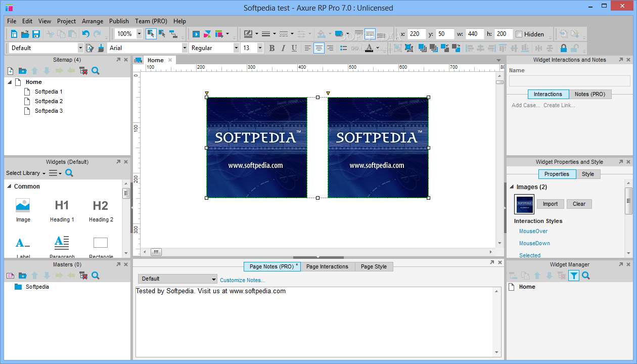The height and width of the screenshot is (364, 637).
Task: Open the File menu
Action: (12, 21)
